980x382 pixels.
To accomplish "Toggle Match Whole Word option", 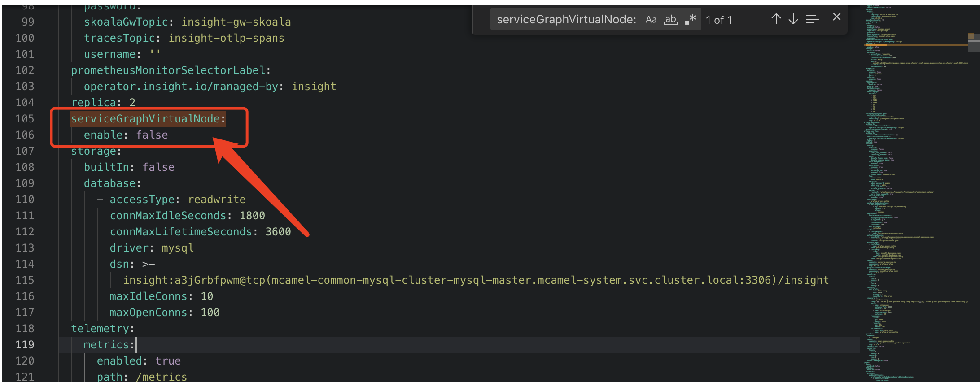I will pyautogui.click(x=671, y=20).
